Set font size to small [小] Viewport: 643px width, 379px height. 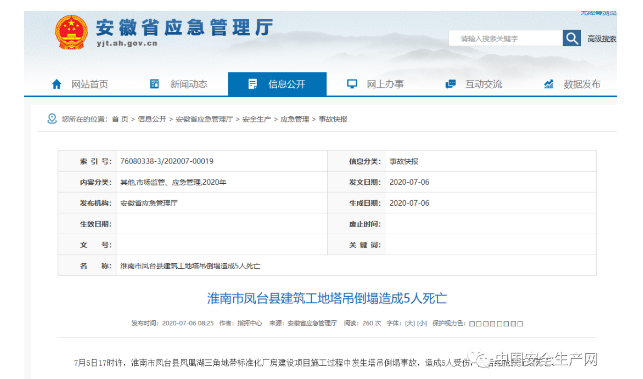coord(422,323)
